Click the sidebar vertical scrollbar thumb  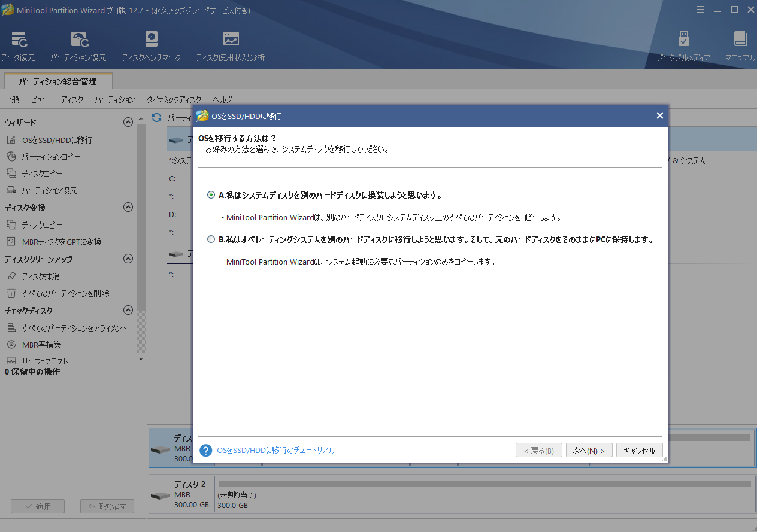tap(141, 218)
